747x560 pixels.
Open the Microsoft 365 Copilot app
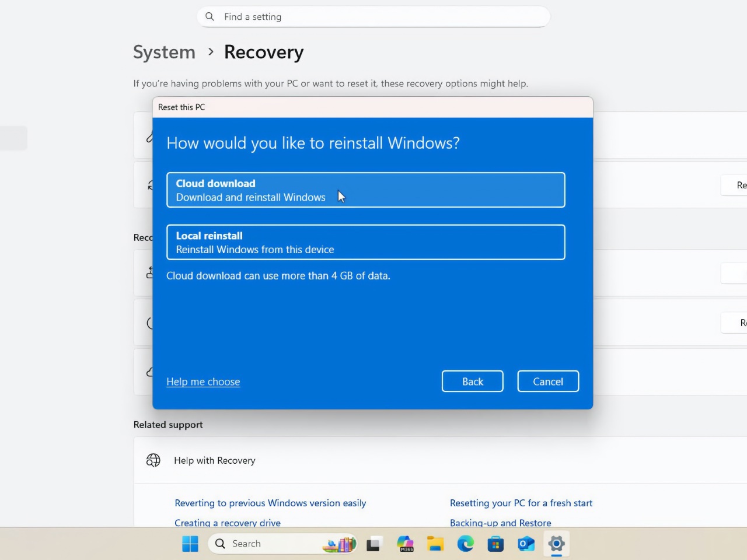[405, 544]
